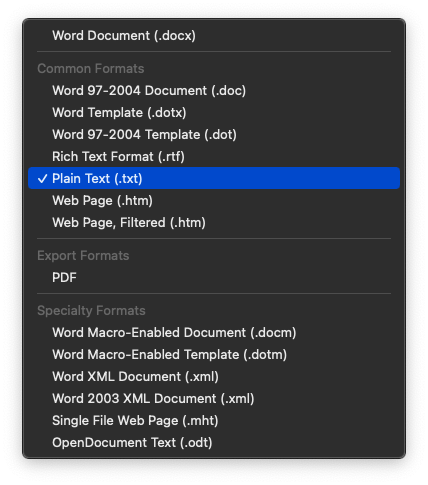Click the checked Plain Text (.txt) item
This screenshot has height=485, width=428.
point(214,178)
